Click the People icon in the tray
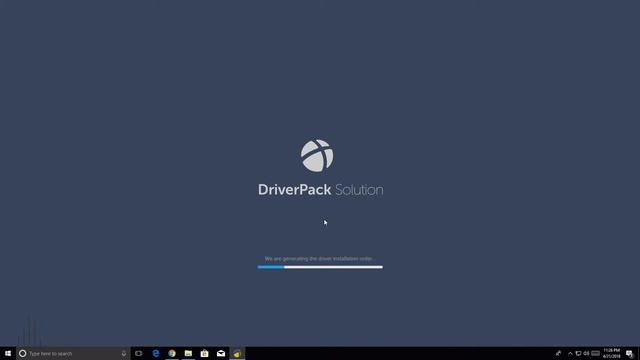The height and width of the screenshot is (360, 640). (x=558, y=353)
